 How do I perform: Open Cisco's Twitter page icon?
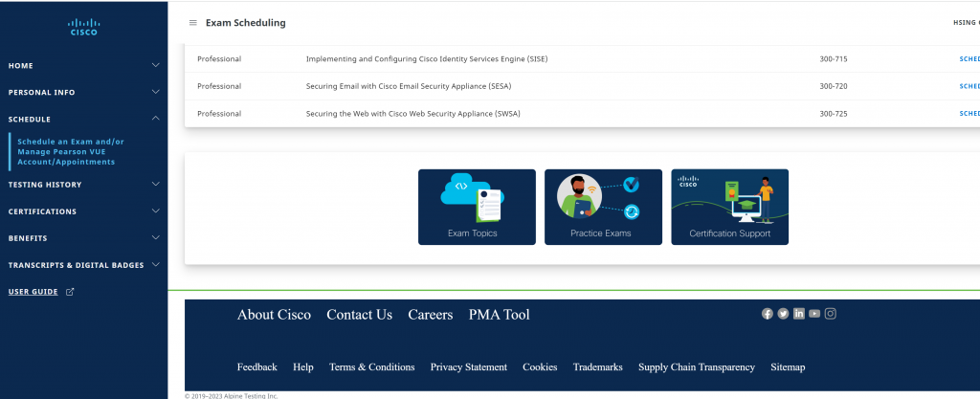click(x=783, y=314)
